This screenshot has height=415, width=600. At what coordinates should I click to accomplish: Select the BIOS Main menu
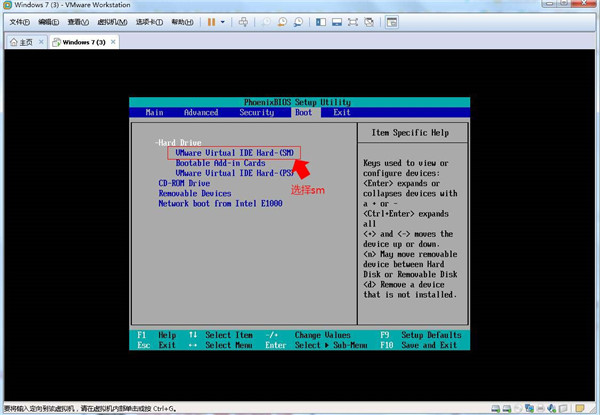[154, 112]
